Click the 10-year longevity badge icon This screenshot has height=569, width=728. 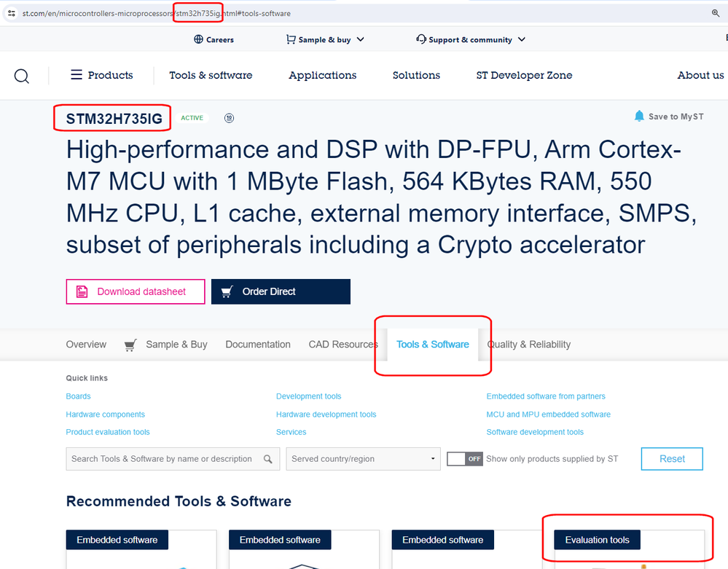229,118
